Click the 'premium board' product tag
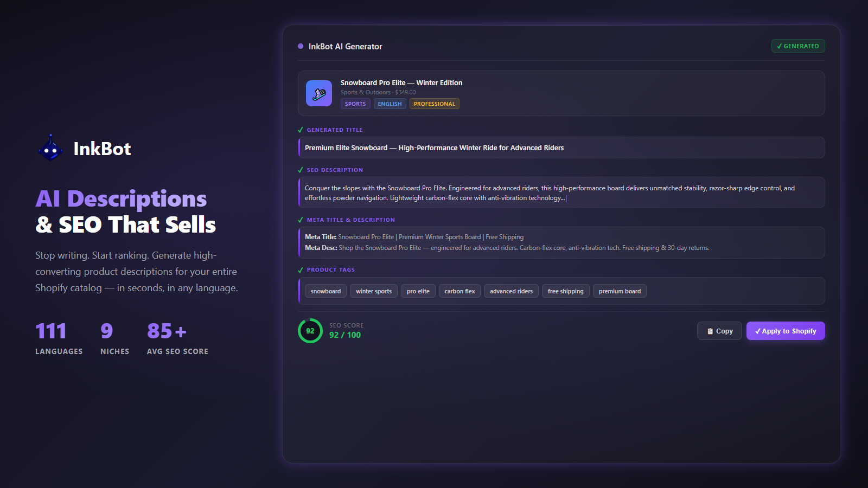This screenshot has height=488, width=868. point(620,291)
